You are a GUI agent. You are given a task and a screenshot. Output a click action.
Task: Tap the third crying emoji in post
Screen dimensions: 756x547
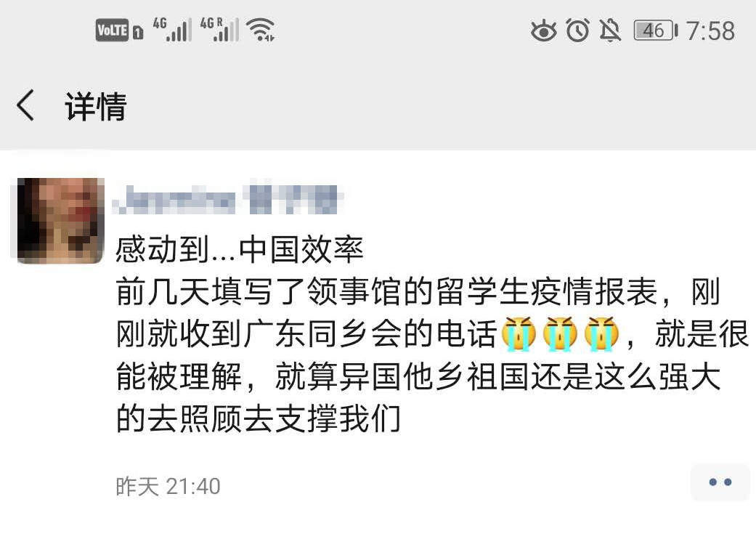point(602,333)
